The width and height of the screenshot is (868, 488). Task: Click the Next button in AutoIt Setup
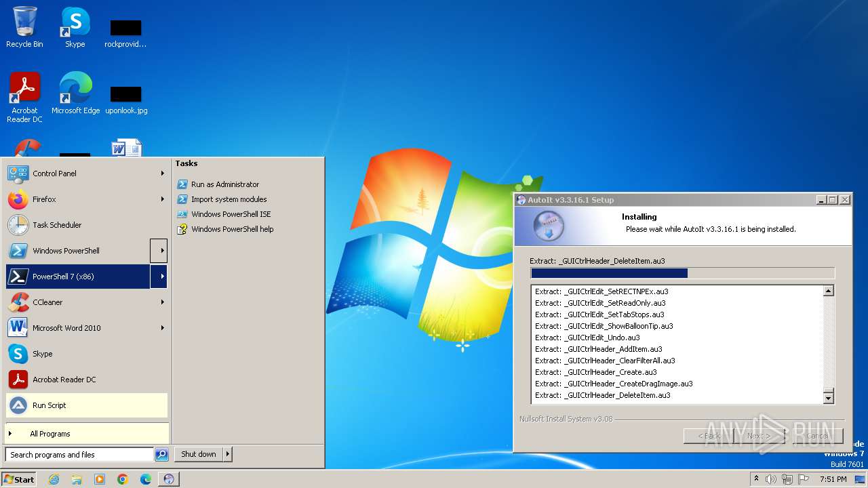point(759,436)
